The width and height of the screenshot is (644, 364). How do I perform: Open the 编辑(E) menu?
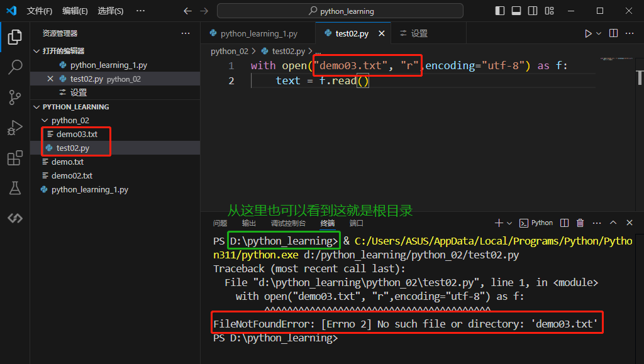(75, 11)
